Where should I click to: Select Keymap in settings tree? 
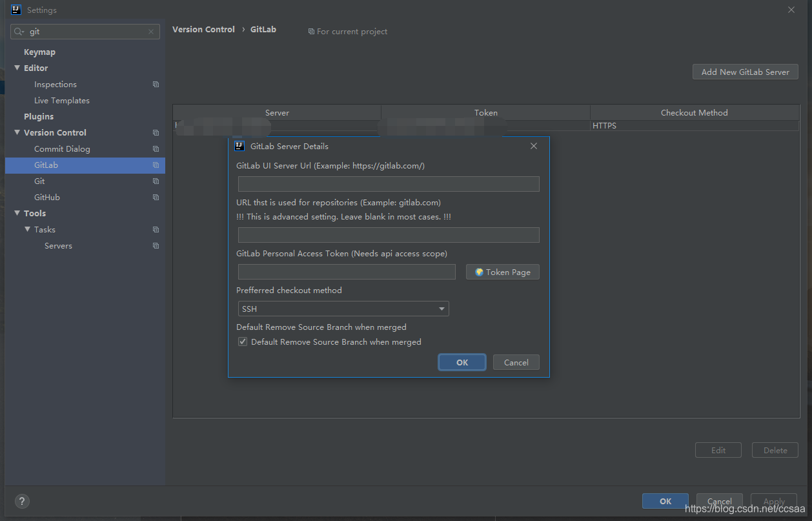point(39,52)
